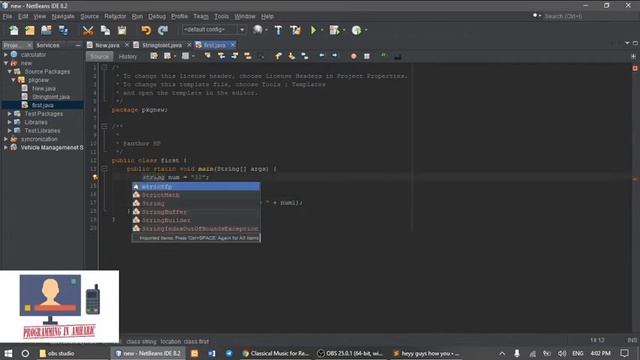Image resolution: width=640 pixels, height=360 pixels.
Task: Click the red error mark in the error stripe
Action: 635,179
